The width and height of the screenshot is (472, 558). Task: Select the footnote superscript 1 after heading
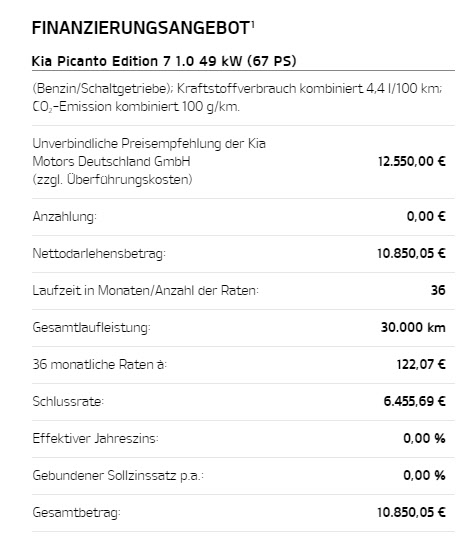[x=253, y=25]
